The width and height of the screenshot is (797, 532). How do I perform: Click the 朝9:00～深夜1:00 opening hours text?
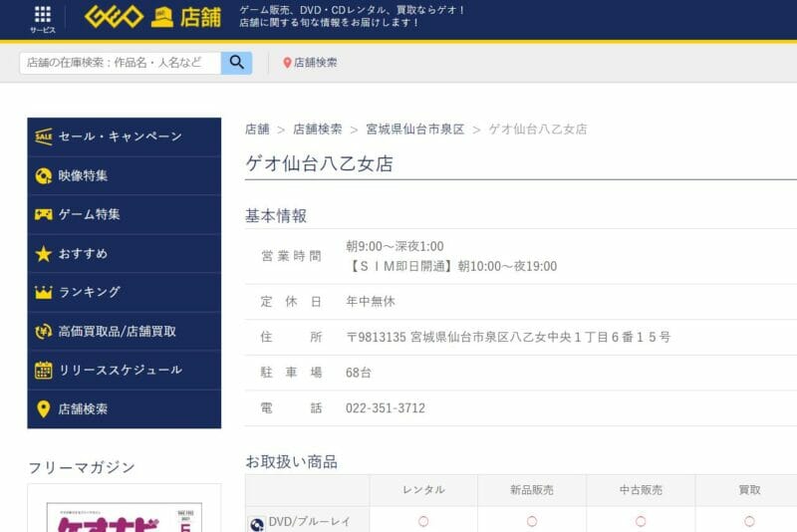tap(395, 246)
